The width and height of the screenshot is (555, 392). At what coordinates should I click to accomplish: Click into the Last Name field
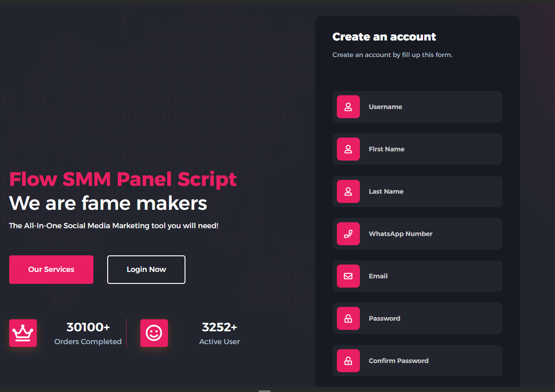pyautogui.click(x=430, y=191)
